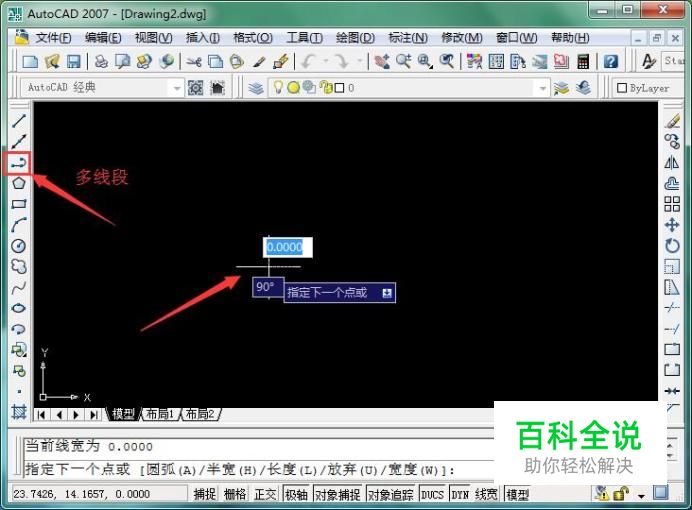Toggle DUCS in status bar
The width and height of the screenshot is (692, 510).
tap(432, 494)
